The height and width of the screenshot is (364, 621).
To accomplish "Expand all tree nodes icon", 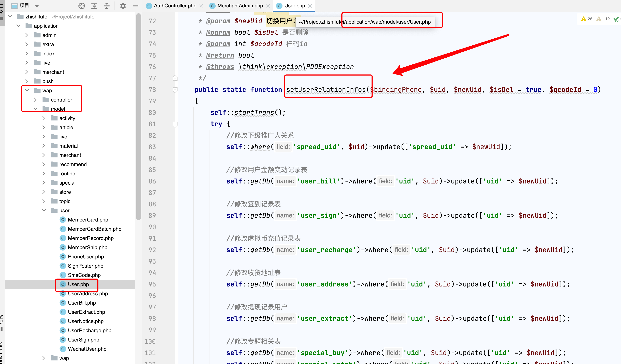I will (94, 6).
